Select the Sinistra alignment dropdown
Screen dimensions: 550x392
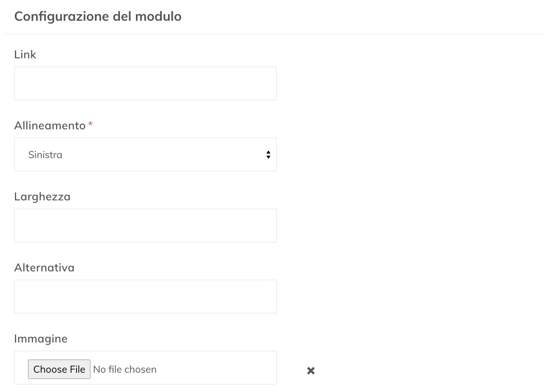tap(145, 154)
